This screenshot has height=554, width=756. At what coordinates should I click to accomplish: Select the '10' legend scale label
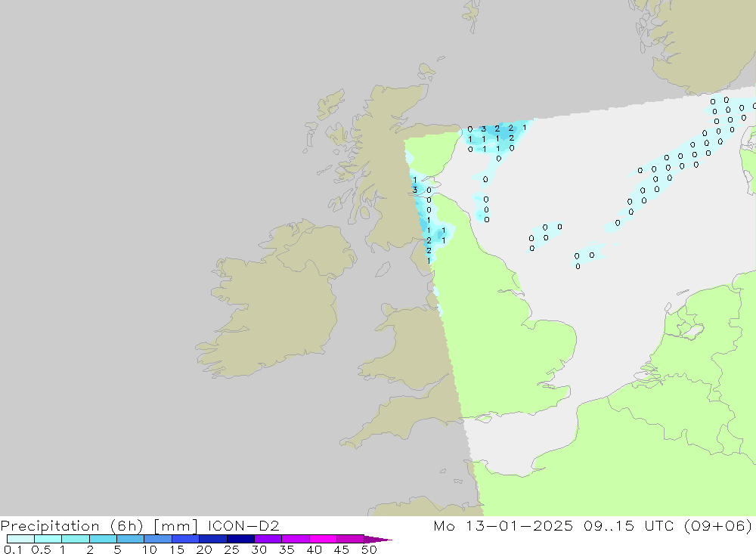point(150,549)
